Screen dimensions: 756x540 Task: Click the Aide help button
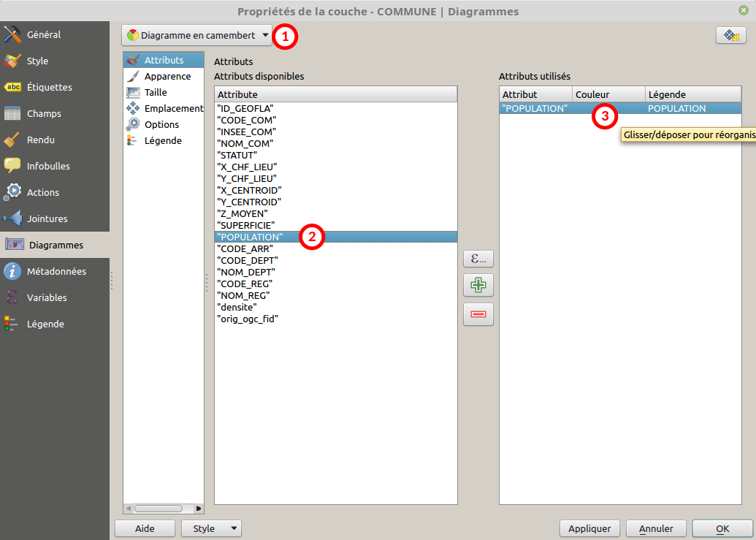[145, 528]
